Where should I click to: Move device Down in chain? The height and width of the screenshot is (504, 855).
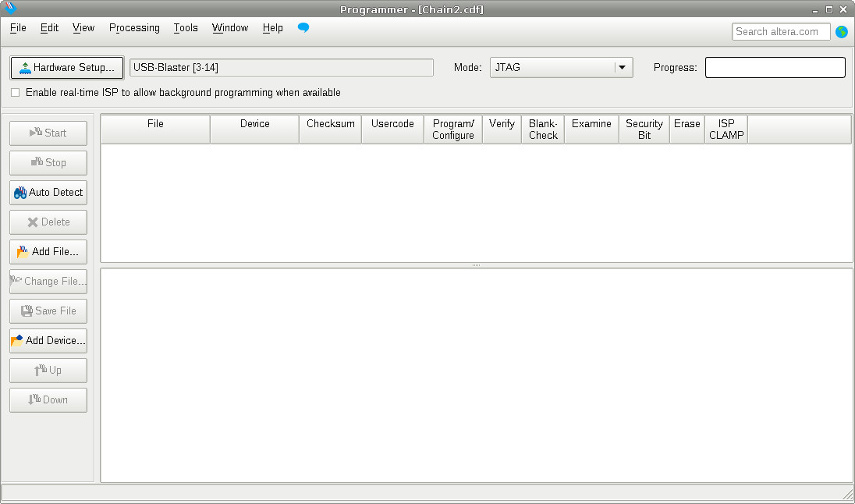click(x=48, y=399)
